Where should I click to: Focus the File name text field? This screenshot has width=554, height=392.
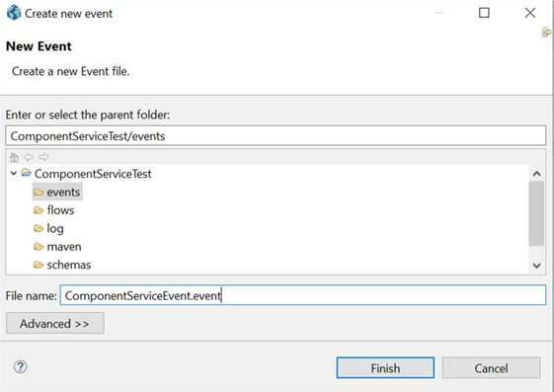click(x=303, y=295)
